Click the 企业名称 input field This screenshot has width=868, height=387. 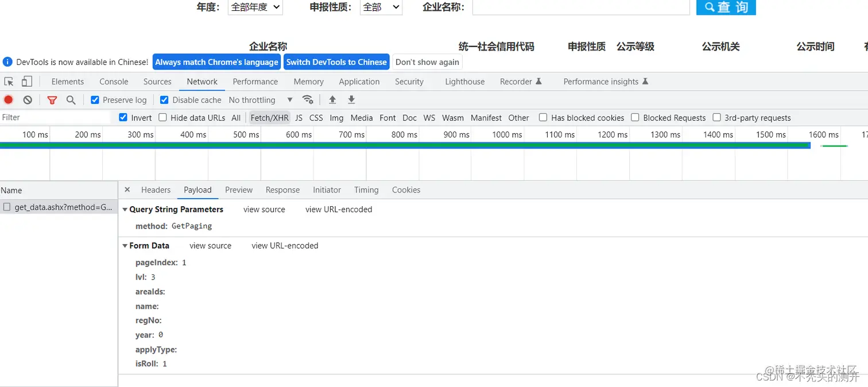581,7
